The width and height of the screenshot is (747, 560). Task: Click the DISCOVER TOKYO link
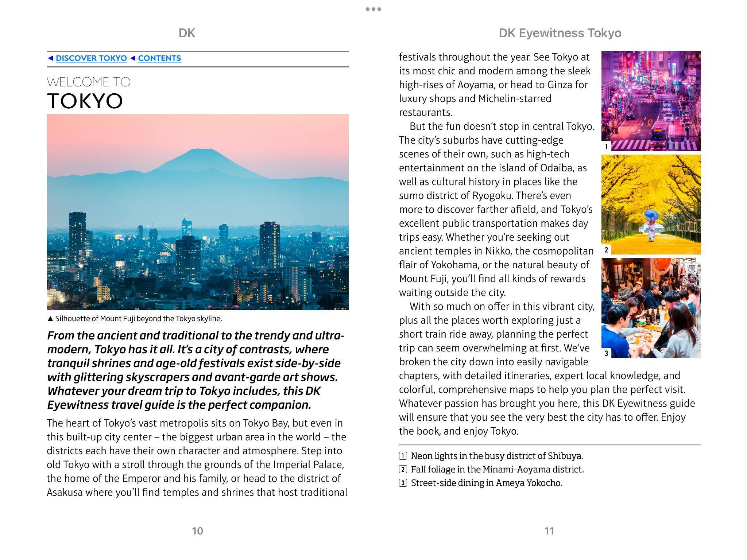pos(91,58)
